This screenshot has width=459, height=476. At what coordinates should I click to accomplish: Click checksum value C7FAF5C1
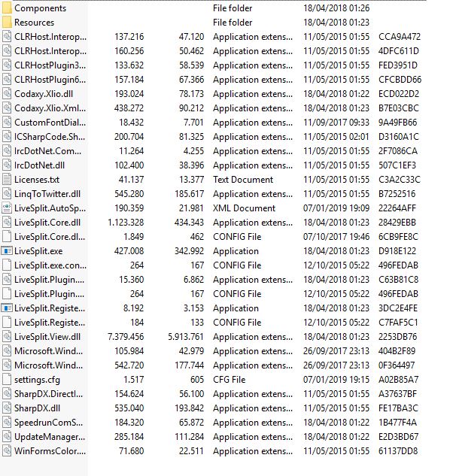398,323
